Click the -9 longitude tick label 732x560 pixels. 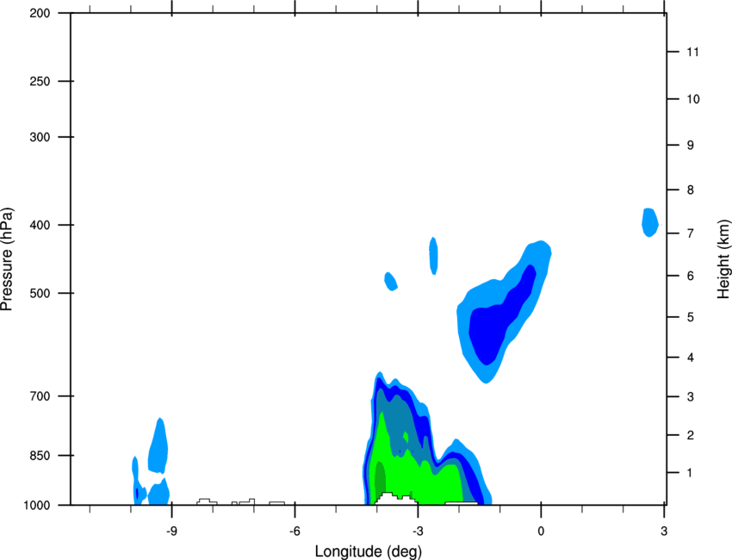click(171, 532)
